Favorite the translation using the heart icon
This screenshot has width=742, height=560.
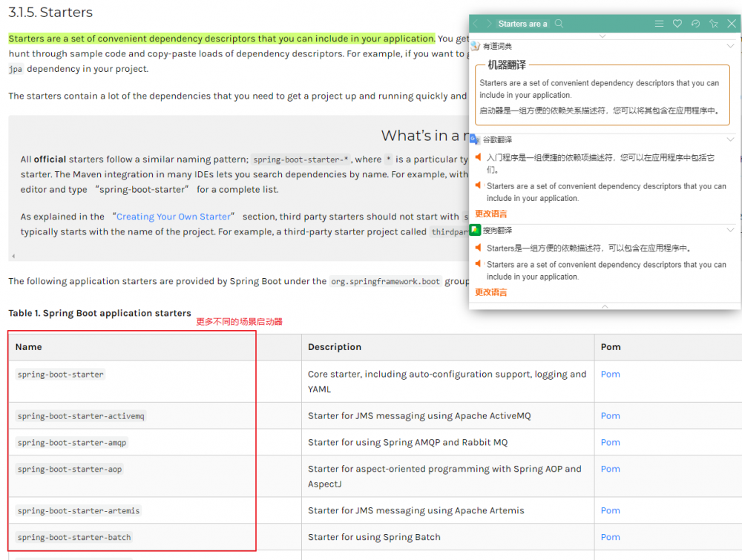678,23
